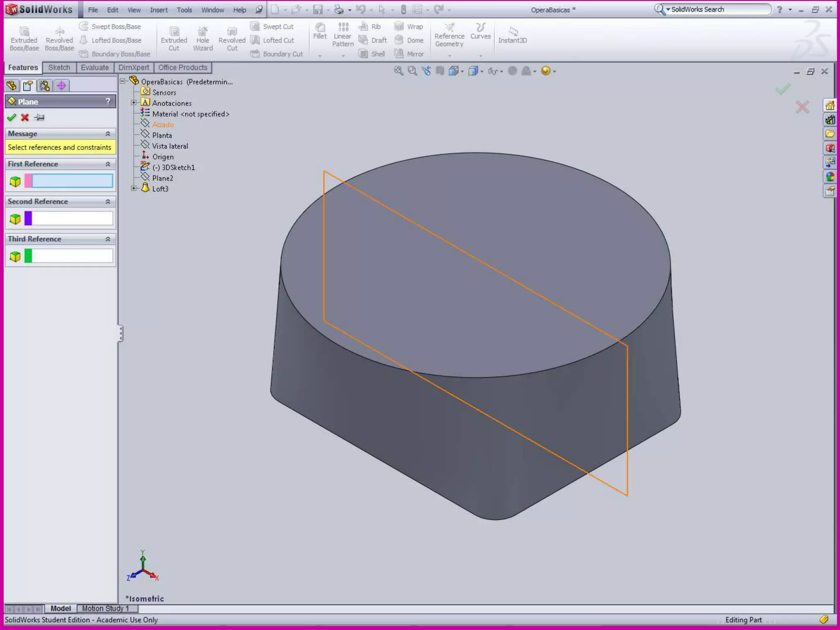
Task: Select the Hole Wizard tool
Action: [203, 32]
